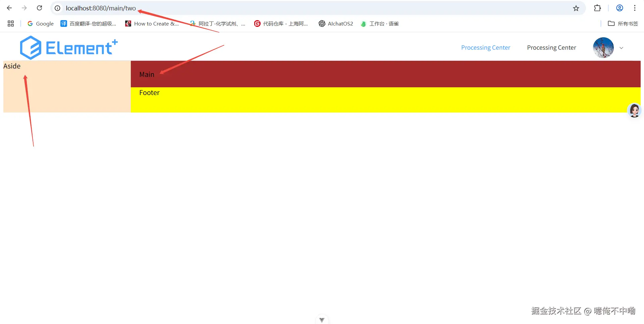Select the black Processing Center menu item
The width and height of the screenshot is (644, 324).
click(551, 48)
